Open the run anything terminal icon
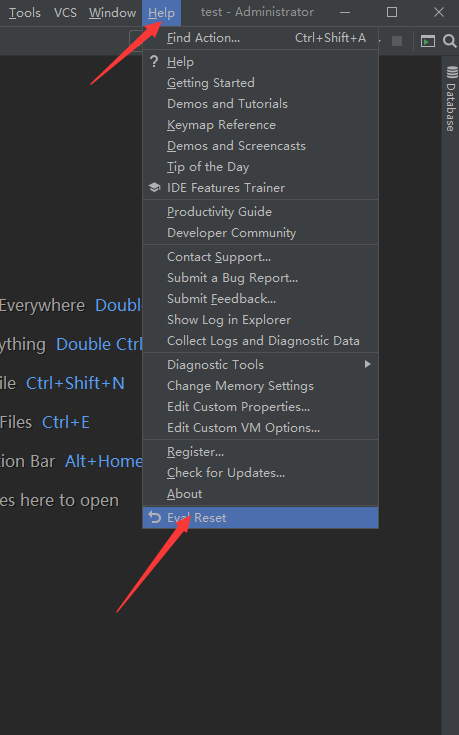 point(428,41)
